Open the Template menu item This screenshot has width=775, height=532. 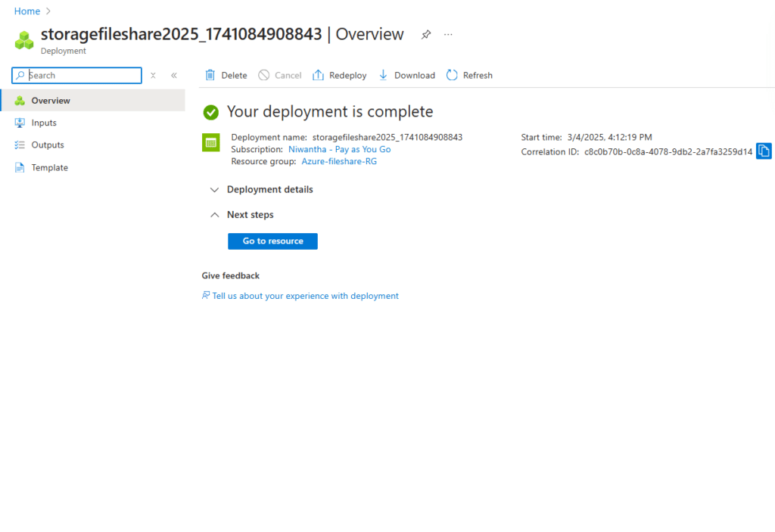pyautogui.click(x=49, y=168)
